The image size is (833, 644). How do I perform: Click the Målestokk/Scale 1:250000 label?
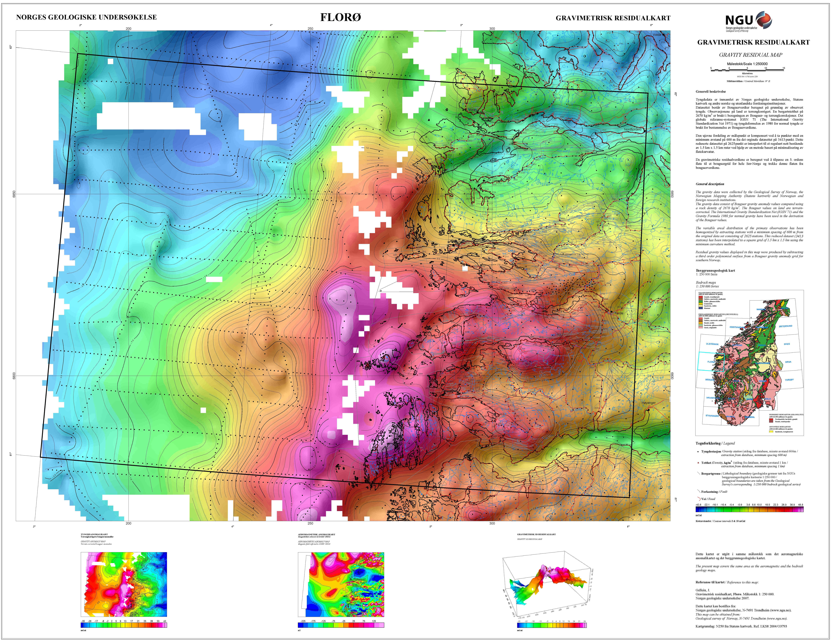[747, 64]
